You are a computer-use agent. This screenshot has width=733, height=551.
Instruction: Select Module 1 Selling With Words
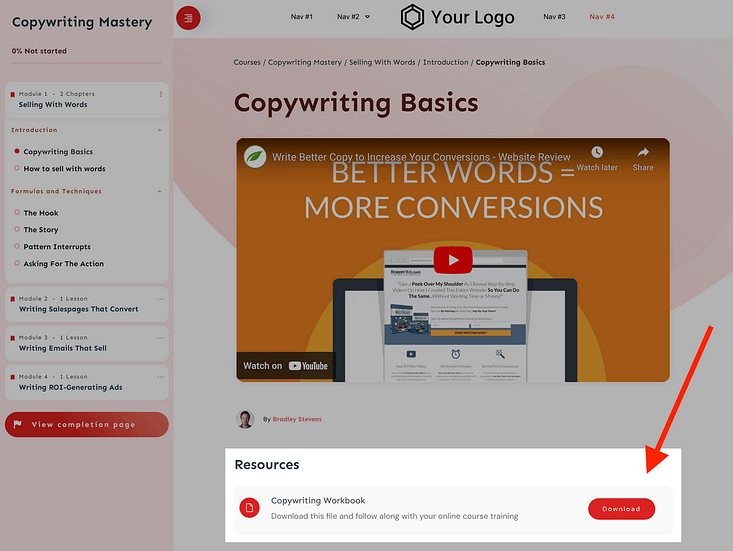click(86, 100)
